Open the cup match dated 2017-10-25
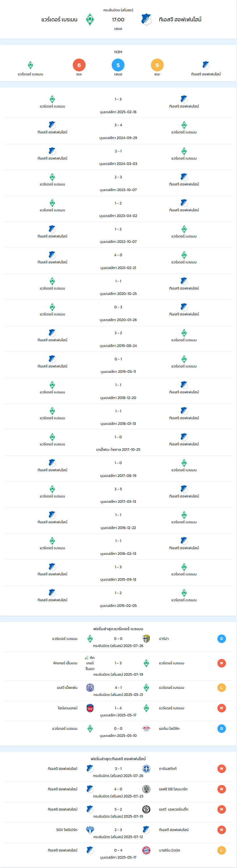237x868 pixels. pos(118,443)
